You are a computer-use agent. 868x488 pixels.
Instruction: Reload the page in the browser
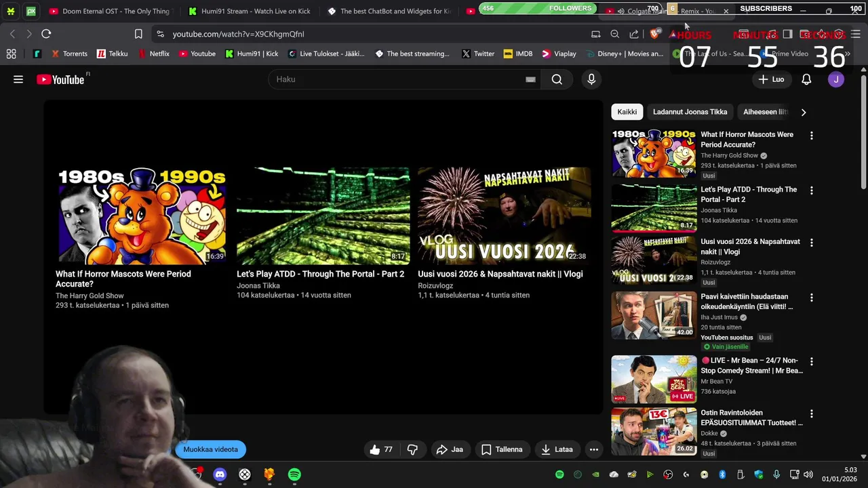(46, 34)
